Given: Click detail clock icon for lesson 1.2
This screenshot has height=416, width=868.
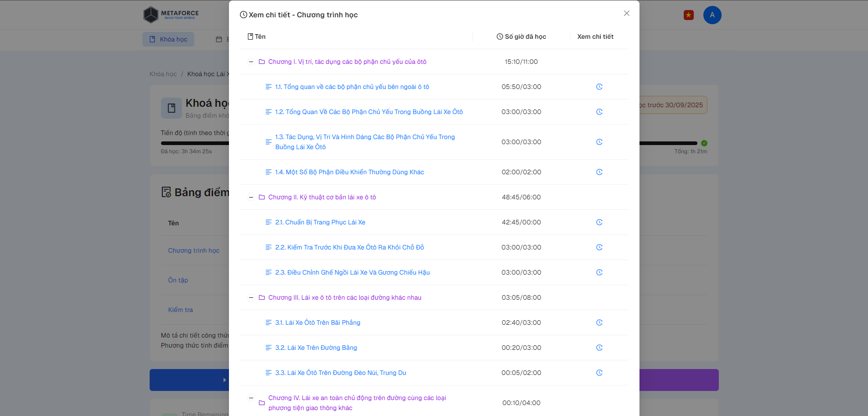Looking at the screenshot, I should click(x=599, y=112).
